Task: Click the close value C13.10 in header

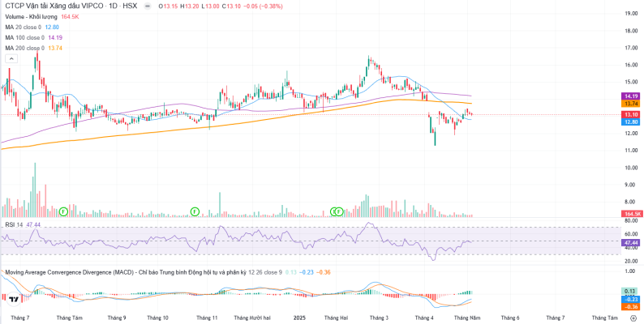Action: tap(233, 6)
